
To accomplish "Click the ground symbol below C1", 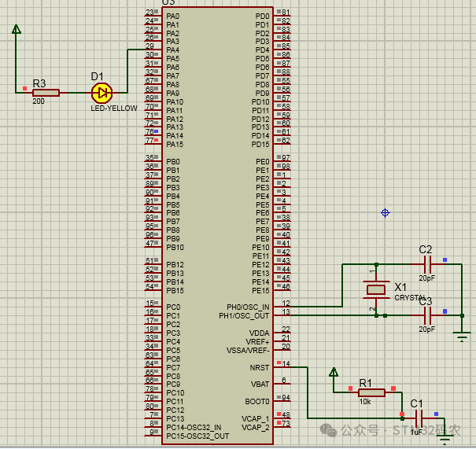I will [445, 440].
